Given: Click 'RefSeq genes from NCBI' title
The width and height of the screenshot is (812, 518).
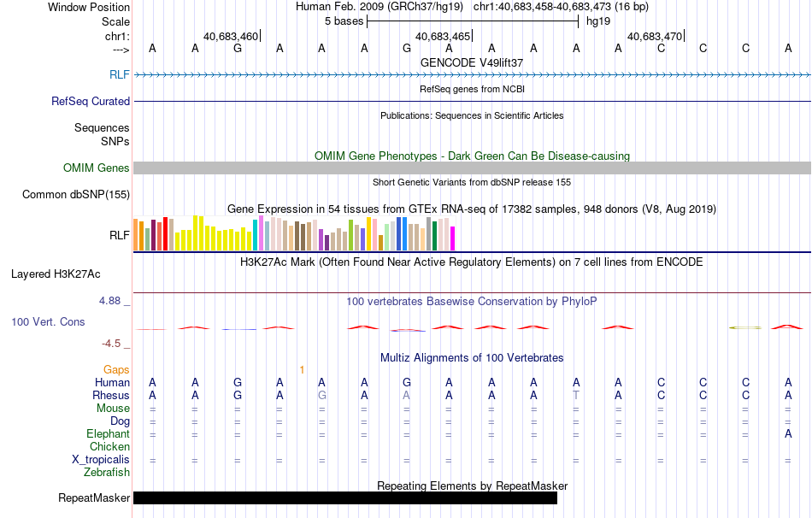Looking at the screenshot, I should tap(472, 89).
